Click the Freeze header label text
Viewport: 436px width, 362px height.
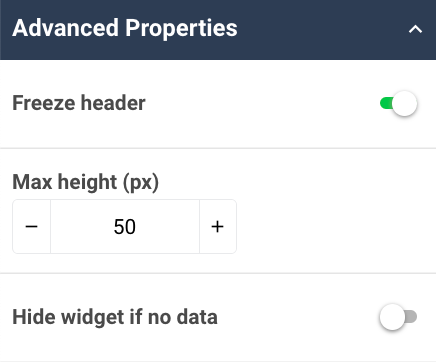tap(79, 103)
